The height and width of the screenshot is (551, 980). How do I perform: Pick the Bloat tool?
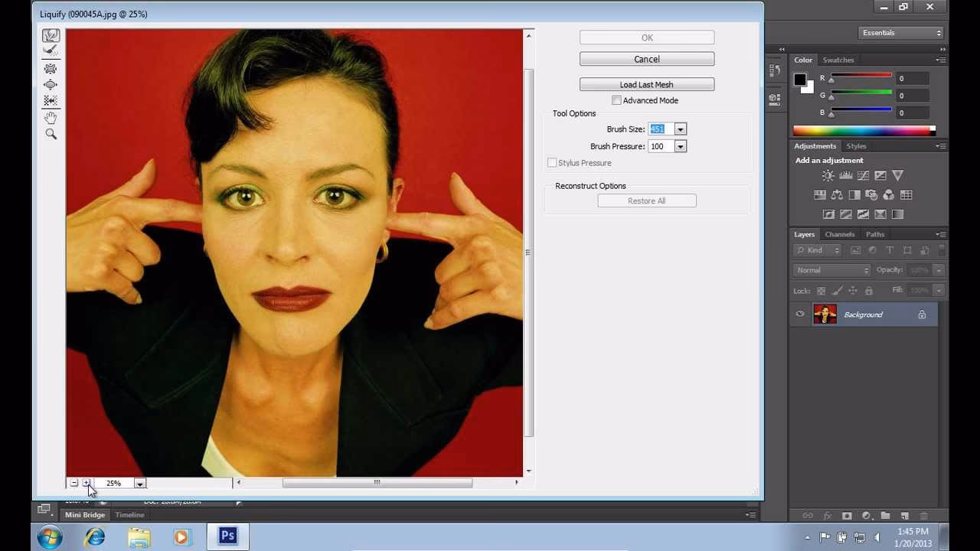tap(51, 85)
